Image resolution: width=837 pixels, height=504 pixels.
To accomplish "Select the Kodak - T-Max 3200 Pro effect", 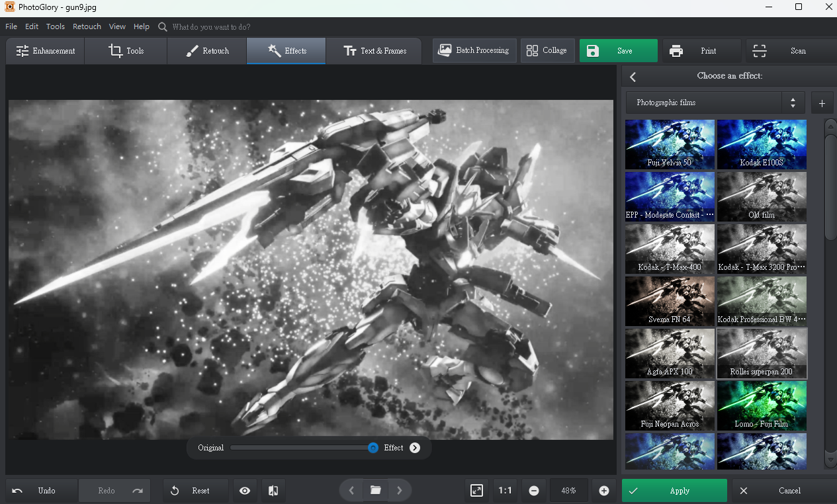I will [x=762, y=249].
